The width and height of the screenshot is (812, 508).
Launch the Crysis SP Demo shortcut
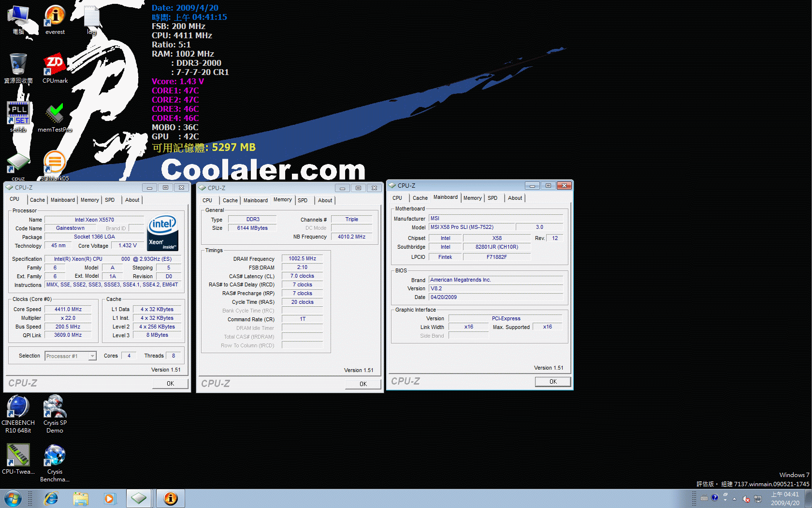(x=55, y=414)
